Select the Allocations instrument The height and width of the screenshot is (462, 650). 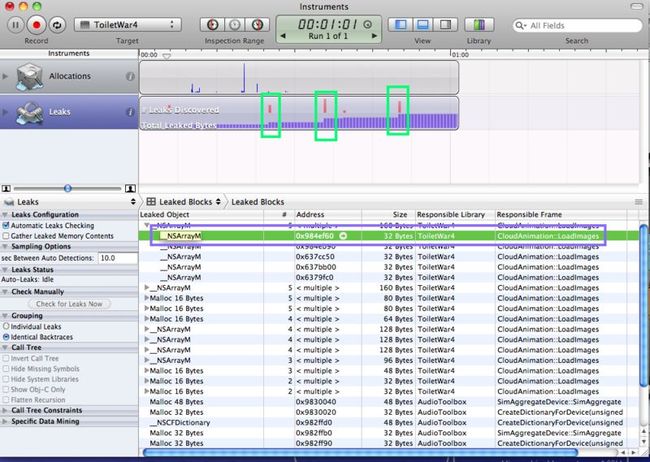pos(69,76)
